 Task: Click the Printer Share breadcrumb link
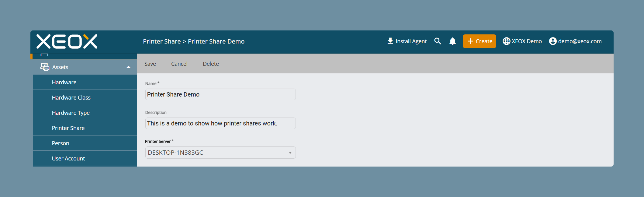pos(162,41)
